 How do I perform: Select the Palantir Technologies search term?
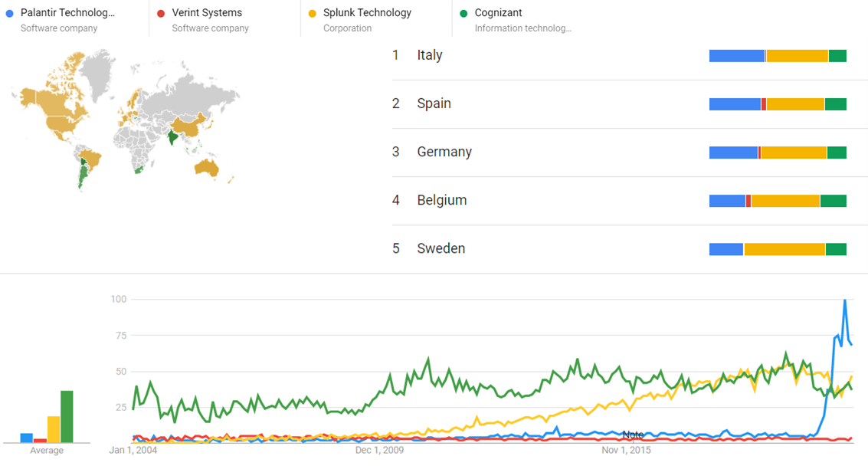[67, 13]
